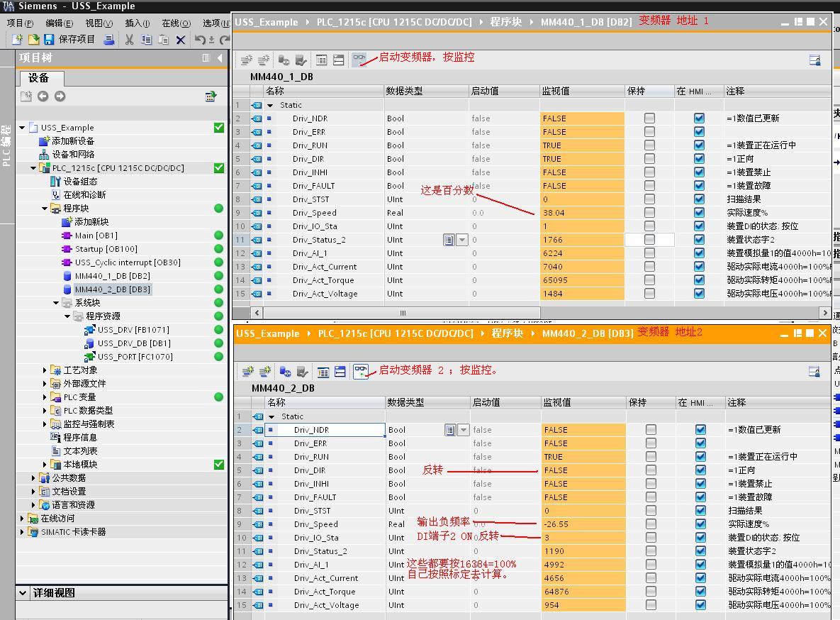Click load snapshot icon in MM440_2_DB toolbar
840x620 pixels.
(303, 371)
